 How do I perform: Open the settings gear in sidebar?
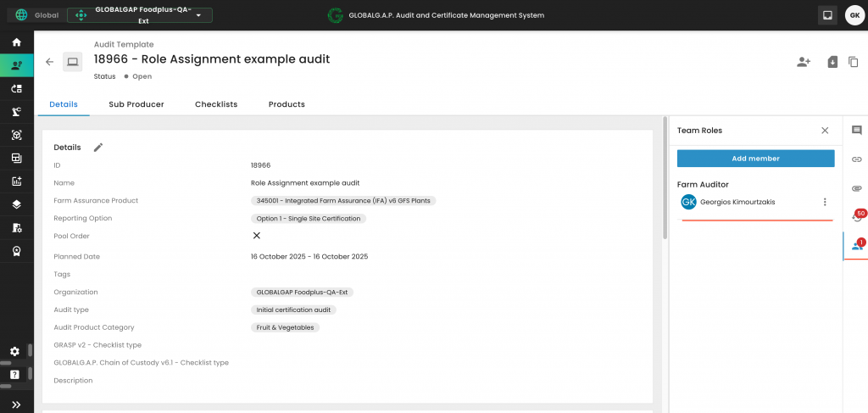click(x=15, y=351)
